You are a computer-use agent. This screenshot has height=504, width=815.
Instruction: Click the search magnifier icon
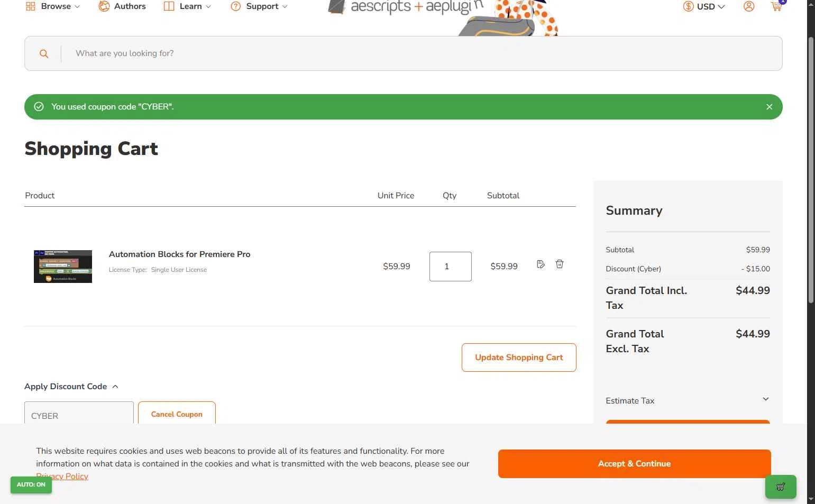[44, 54]
